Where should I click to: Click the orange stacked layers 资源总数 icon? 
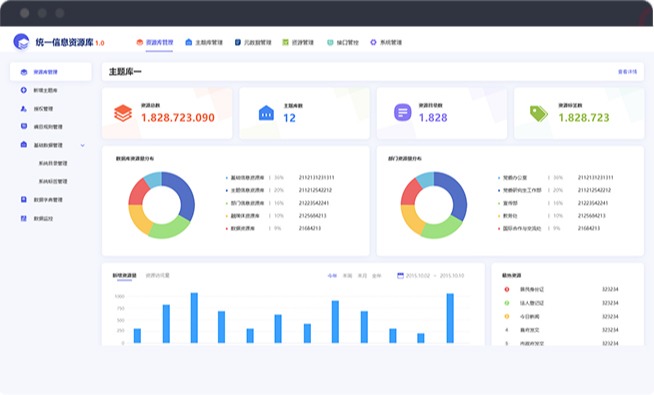click(123, 113)
